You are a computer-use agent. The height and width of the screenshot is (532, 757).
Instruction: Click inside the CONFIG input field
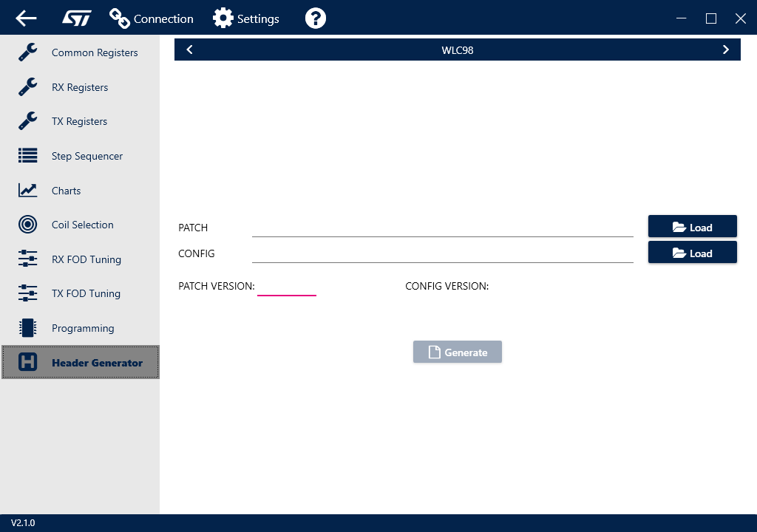click(x=442, y=253)
